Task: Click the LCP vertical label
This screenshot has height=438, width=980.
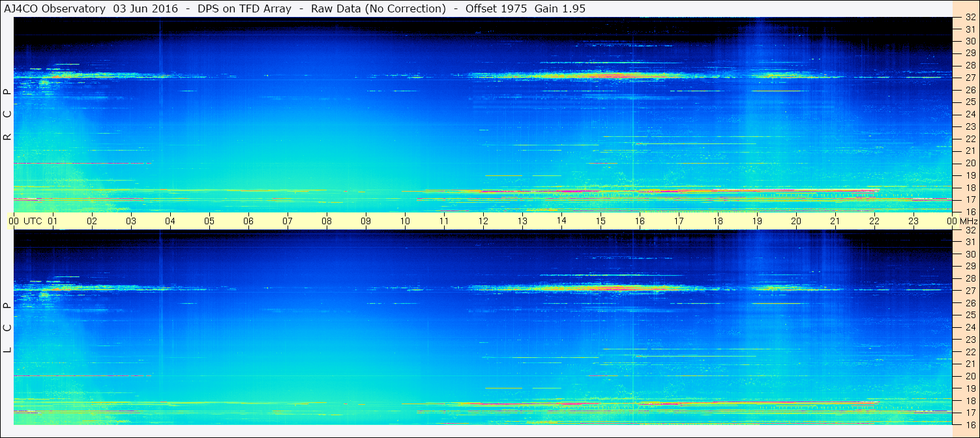Action: point(7,328)
